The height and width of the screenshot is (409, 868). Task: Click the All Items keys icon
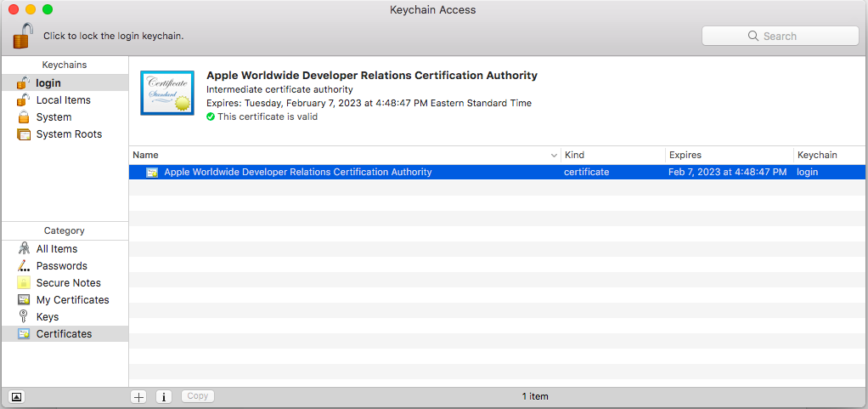pos(24,249)
